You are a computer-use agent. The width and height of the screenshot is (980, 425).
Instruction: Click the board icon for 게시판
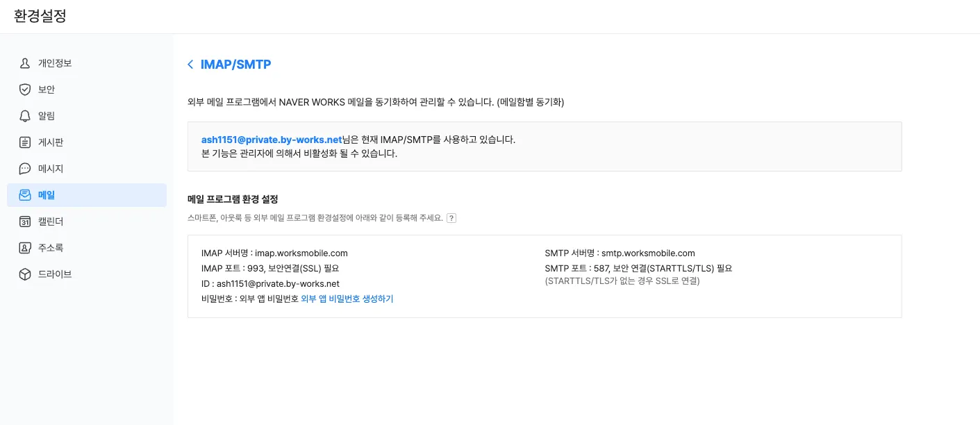click(x=25, y=142)
